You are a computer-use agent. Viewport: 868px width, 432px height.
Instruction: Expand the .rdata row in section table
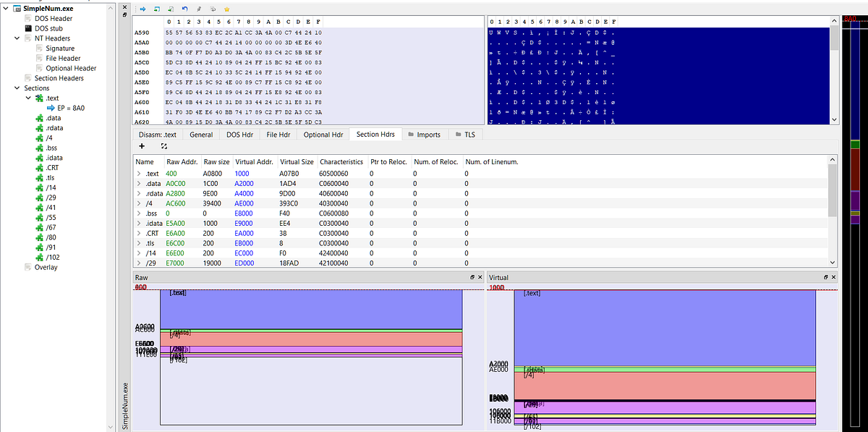click(x=138, y=193)
